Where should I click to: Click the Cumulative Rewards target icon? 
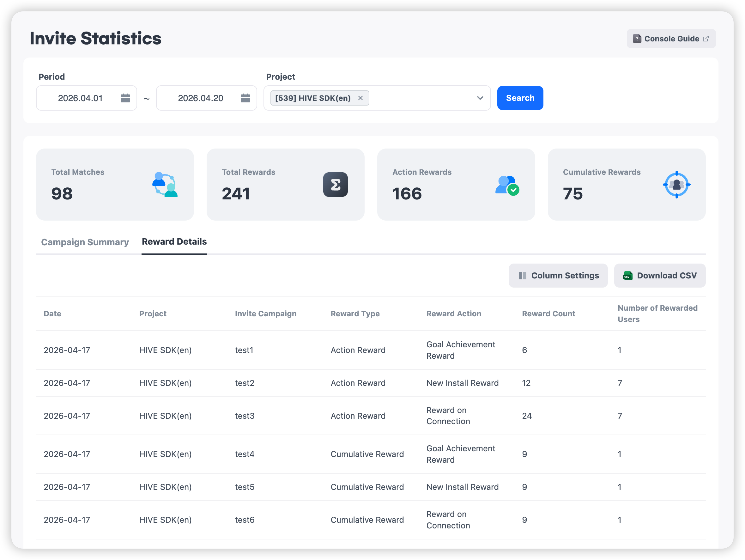(x=676, y=185)
